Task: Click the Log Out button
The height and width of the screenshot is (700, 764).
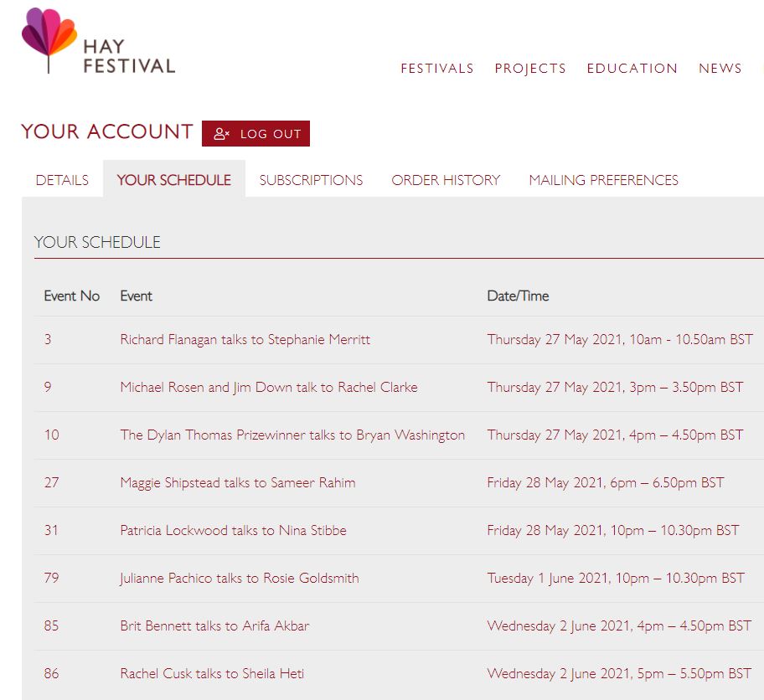Action: point(256,134)
